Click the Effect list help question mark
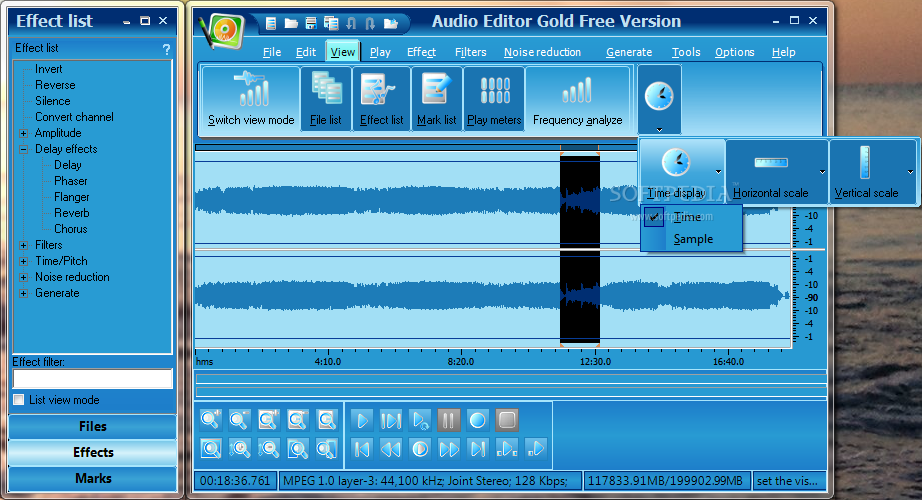The width and height of the screenshot is (922, 500). tap(166, 49)
